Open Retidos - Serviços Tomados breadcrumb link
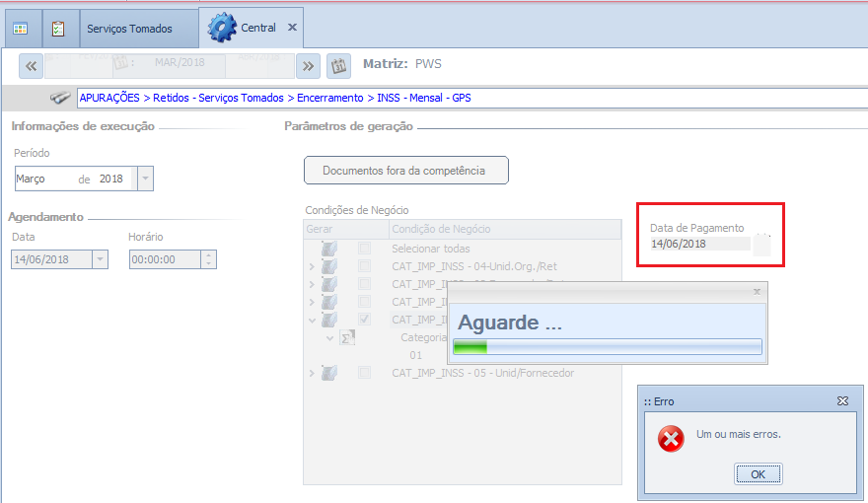This screenshot has height=503, width=868. 218,98
